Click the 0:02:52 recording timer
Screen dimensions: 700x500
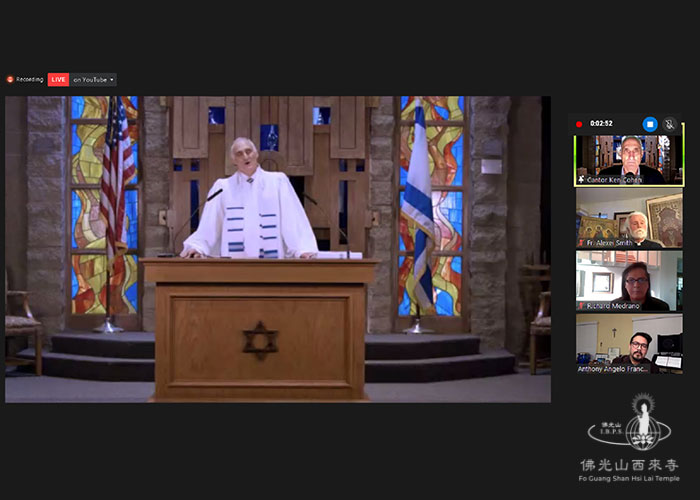(x=601, y=124)
